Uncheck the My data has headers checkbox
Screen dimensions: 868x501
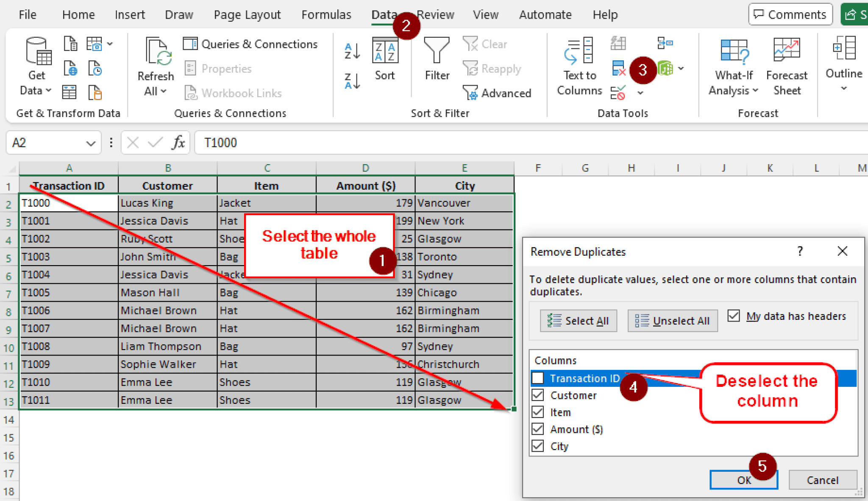(x=734, y=316)
